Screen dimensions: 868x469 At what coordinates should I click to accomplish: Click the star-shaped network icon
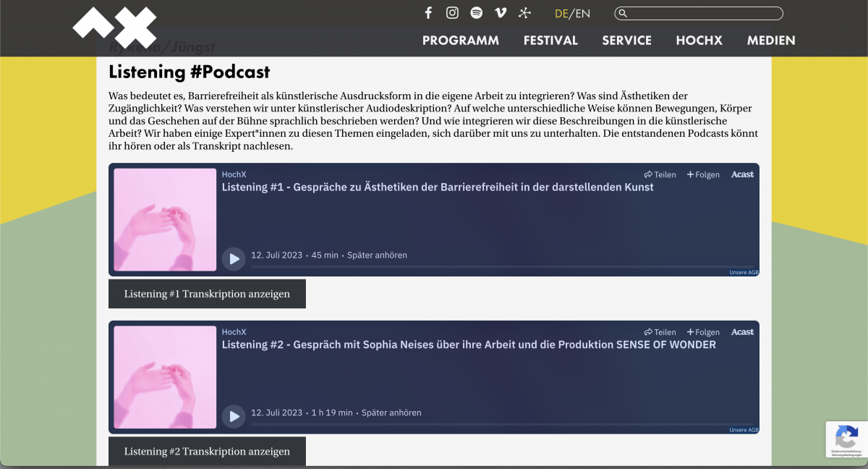pyautogui.click(x=525, y=13)
